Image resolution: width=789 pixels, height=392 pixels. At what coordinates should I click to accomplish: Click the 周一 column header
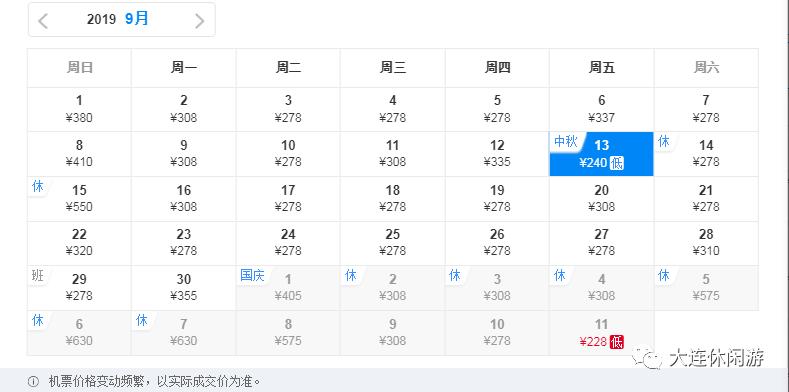coord(184,68)
